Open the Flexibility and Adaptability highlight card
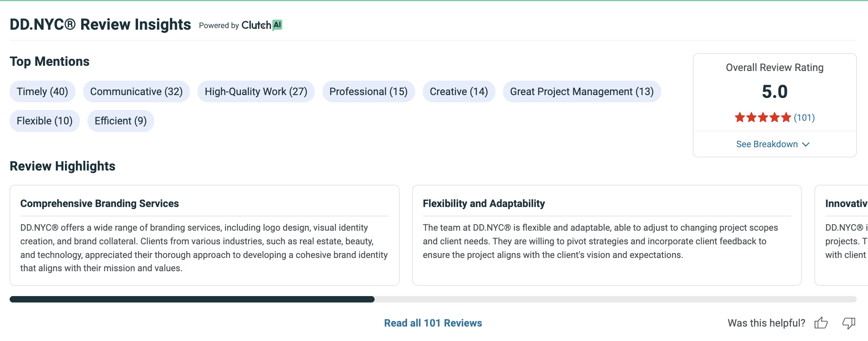868x341 pixels. pyautogui.click(x=607, y=235)
